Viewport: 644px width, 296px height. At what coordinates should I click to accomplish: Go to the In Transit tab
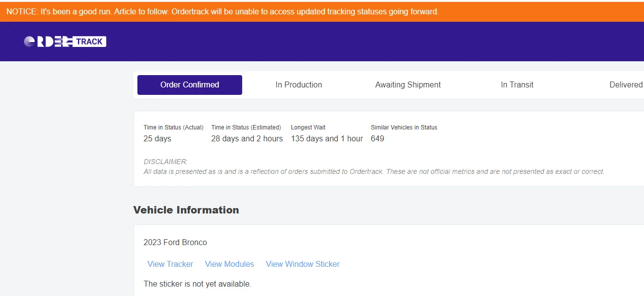point(517,85)
